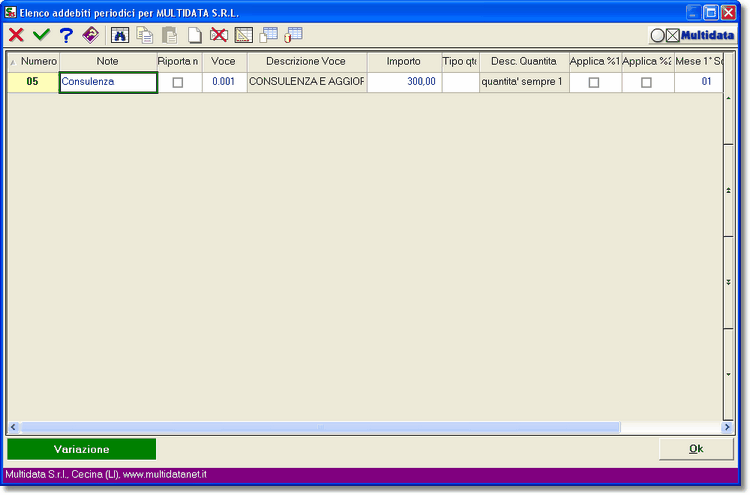
Task: Click the Tipo qta column header
Action: (x=460, y=62)
